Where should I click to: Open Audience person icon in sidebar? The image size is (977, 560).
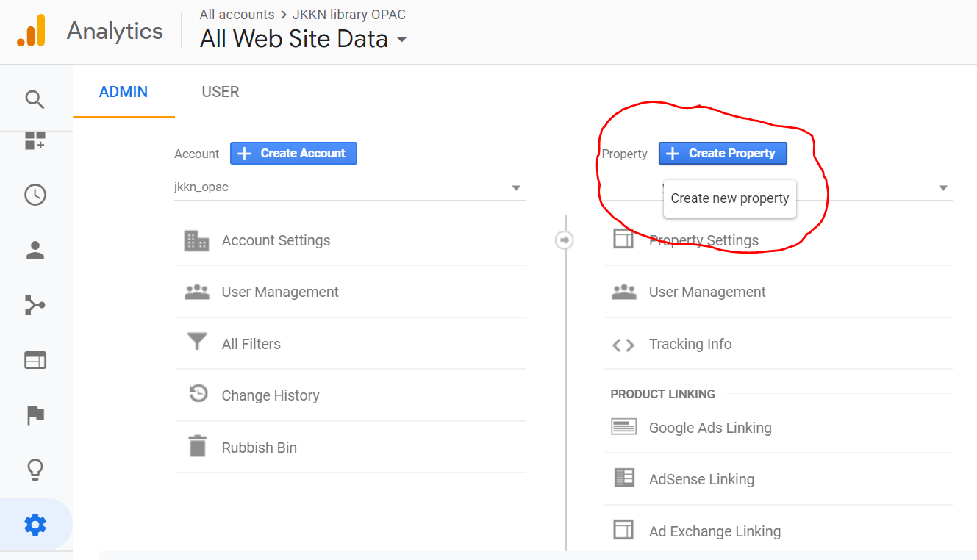(x=35, y=250)
